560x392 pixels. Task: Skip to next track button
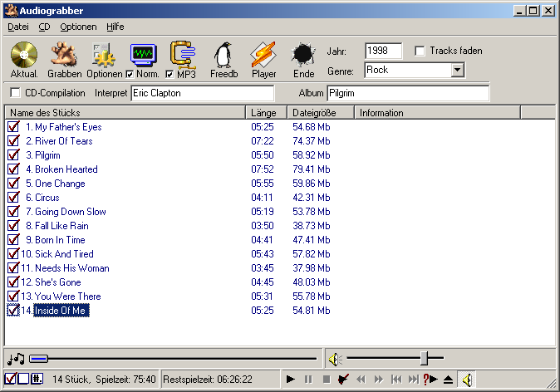click(x=413, y=380)
